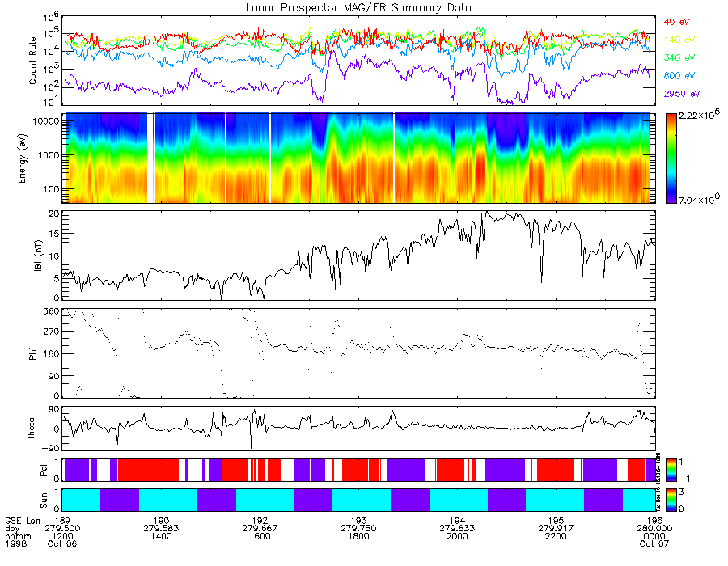Click the plot title 'Lunar Prospector MAG/ER Summary Data'
This screenshot has width=728, height=566.
click(x=358, y=8)
